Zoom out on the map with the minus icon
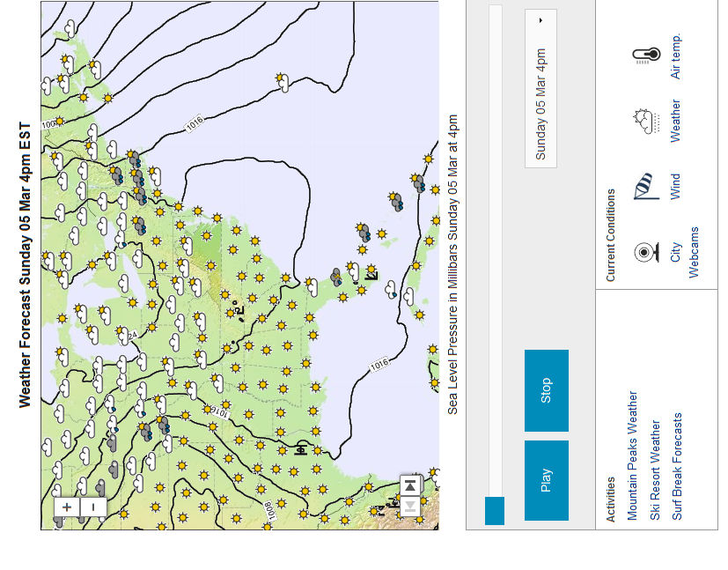 pos(92,507)
